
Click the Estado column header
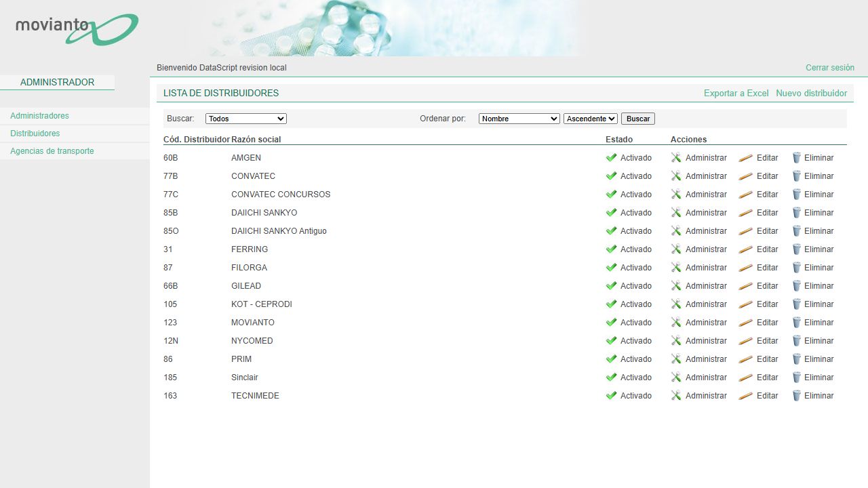point(619,140)
